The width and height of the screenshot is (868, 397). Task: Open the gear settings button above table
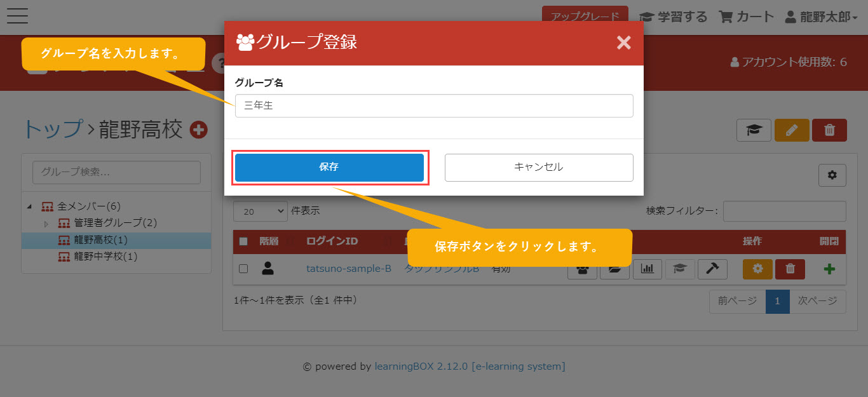click(832, 175)
